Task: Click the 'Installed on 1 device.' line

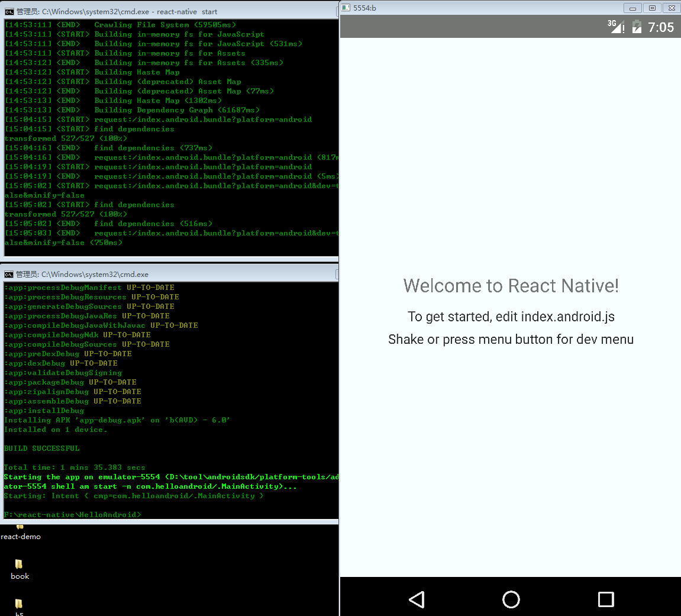Action: coord(56,430)
